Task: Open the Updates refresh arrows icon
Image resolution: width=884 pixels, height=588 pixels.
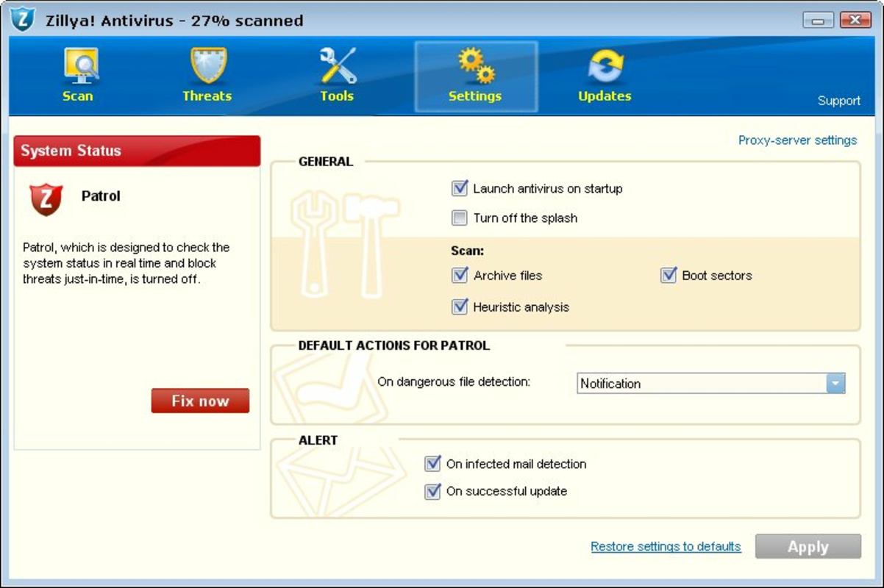Action: pos(605,67)
